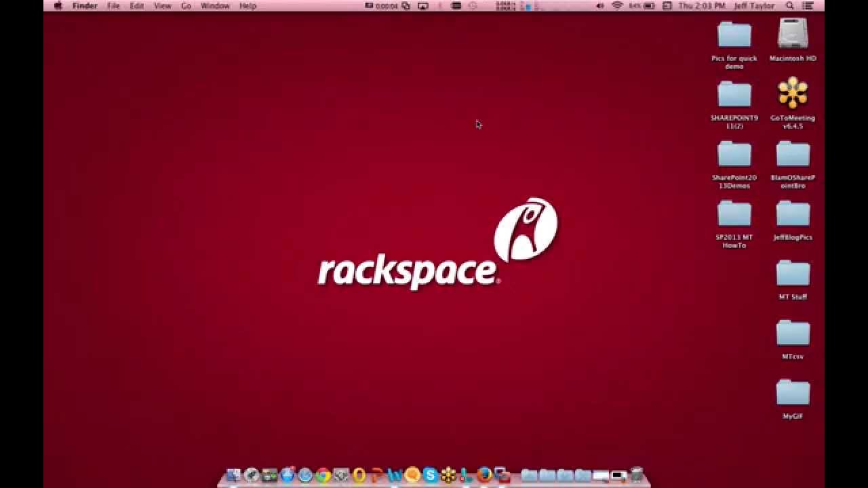Select the MTcsv folder
868x488 pixels.
click(793, 340)
